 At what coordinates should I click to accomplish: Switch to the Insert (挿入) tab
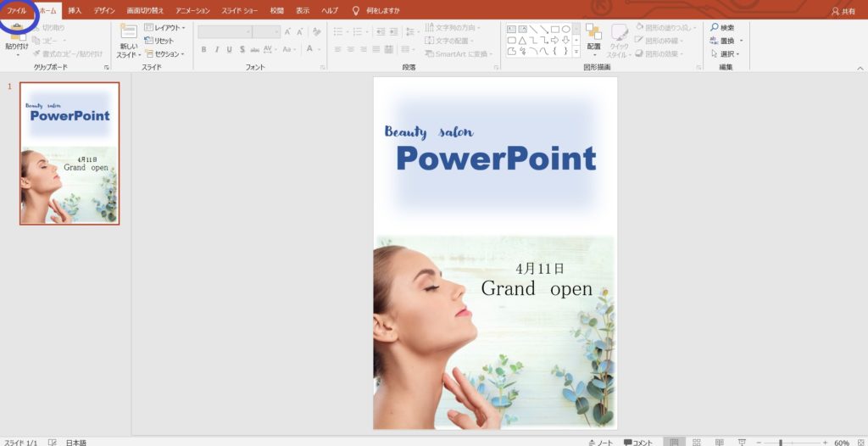pyautogui.click(x=75, y=10)
